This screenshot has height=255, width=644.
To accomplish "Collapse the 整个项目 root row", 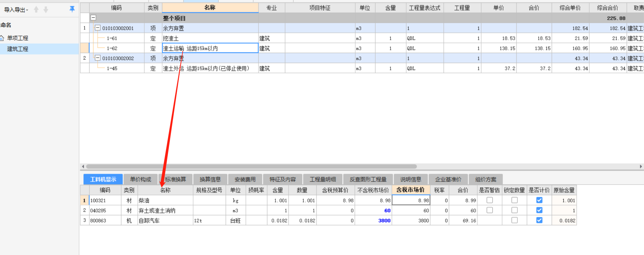I will [93, 17].
